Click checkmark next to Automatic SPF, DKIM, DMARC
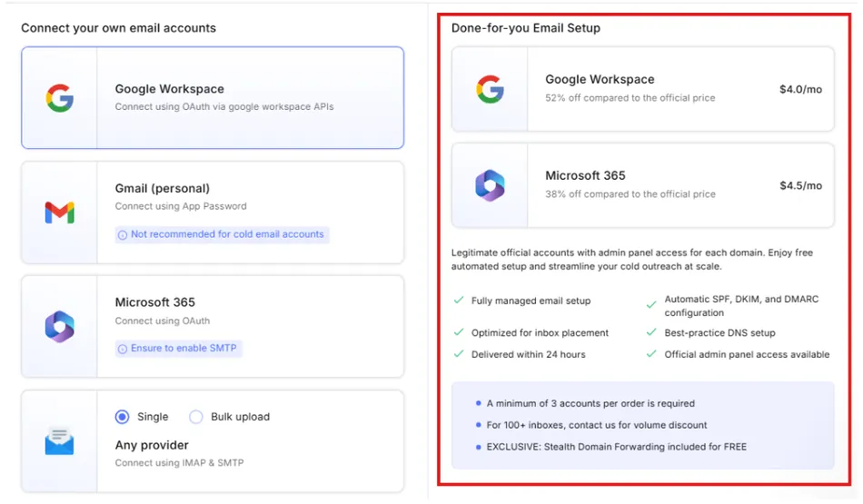The height and width of the screenshot is (504, 863). pos(651,305)
